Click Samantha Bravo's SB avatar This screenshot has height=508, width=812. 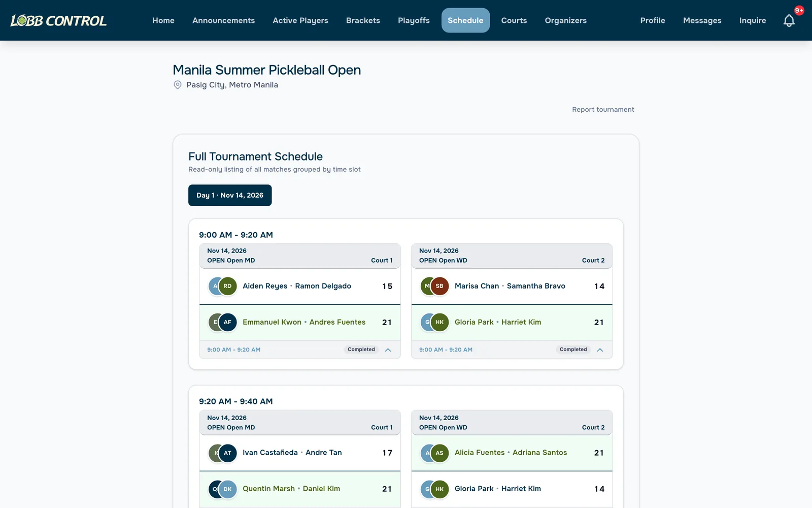439,286
